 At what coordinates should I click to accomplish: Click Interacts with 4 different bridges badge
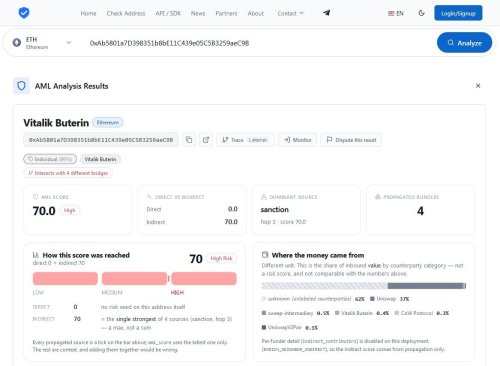click(68, 173)
